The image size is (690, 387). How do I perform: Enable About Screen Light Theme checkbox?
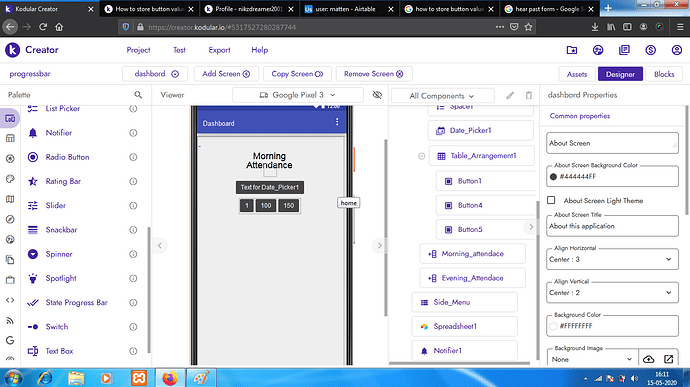click(551, 200)
